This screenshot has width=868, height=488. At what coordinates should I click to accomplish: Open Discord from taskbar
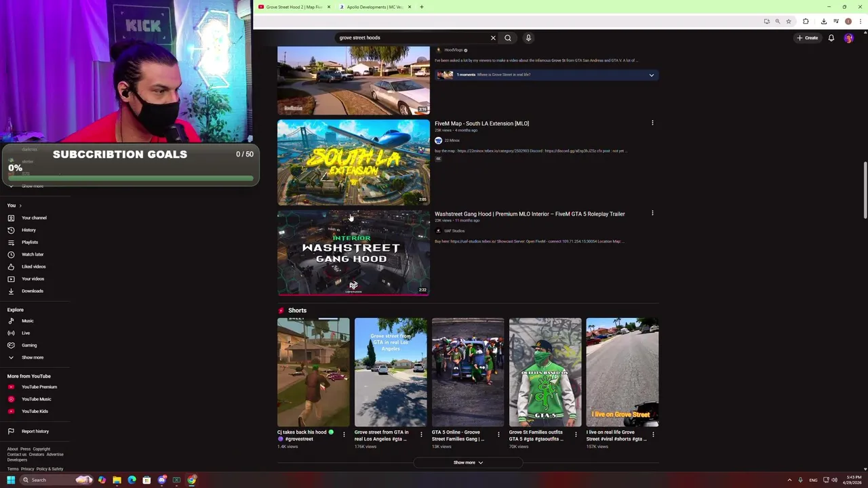coord(161,480)
